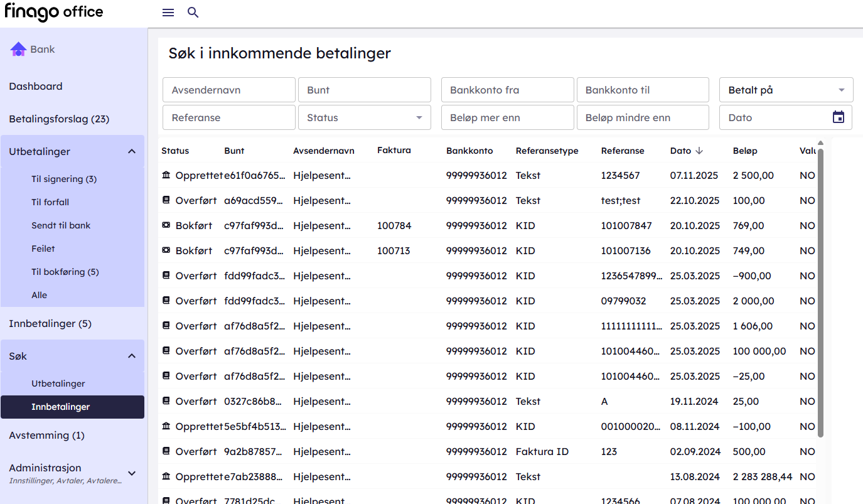863x504 pixels.
Task: Open Til signering (3) list
Action: [64, 179]
